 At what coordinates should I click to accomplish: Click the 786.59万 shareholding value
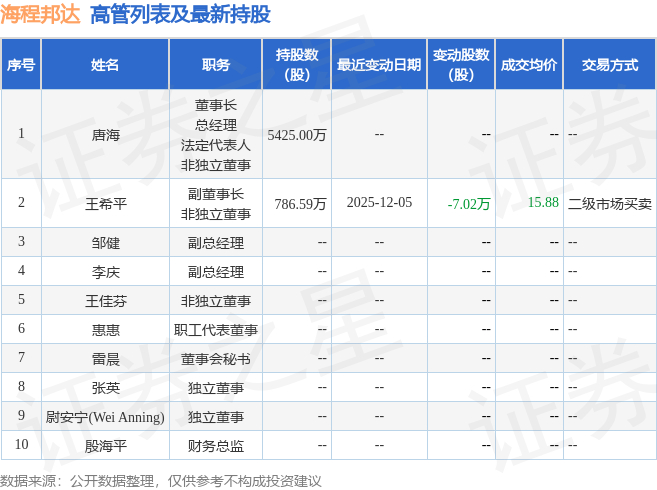click(x=300, y=204)
